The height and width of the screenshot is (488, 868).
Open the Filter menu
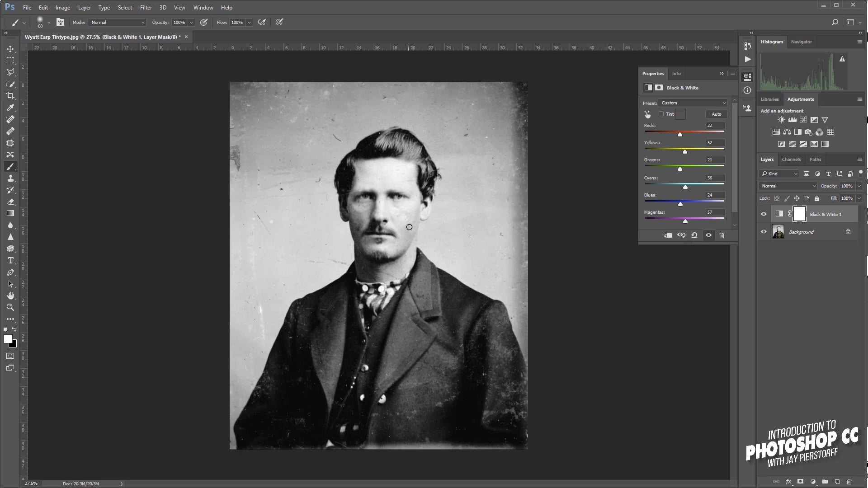(146, 7)
